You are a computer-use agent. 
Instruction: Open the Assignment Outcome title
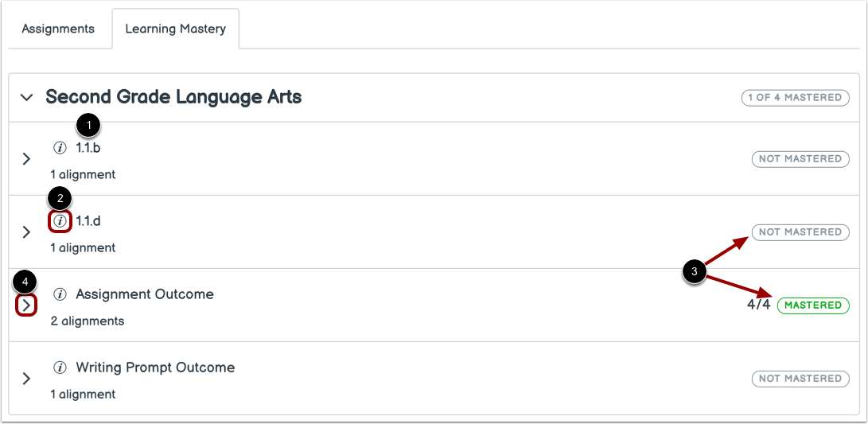pyautogui.click(x=145, y=294)
